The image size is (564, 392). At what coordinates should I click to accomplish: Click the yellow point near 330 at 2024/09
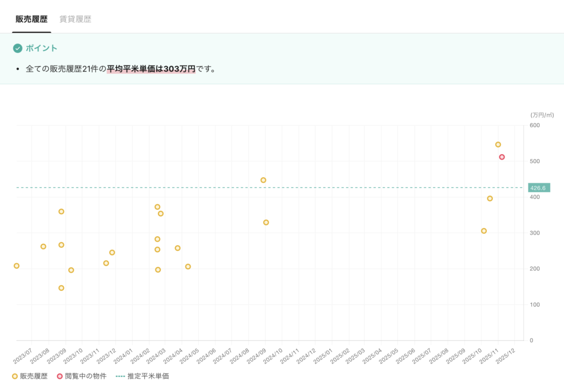coord(266,222)
